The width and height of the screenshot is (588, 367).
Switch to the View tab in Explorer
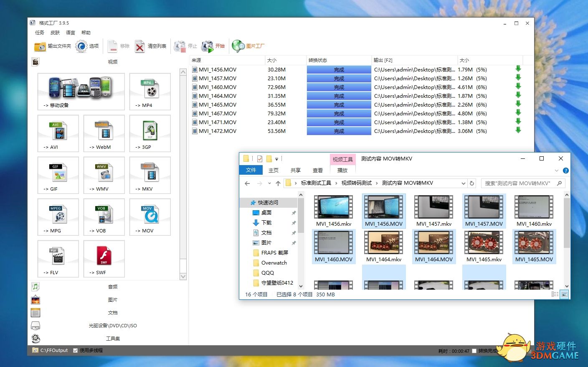[x=317, y=171]
